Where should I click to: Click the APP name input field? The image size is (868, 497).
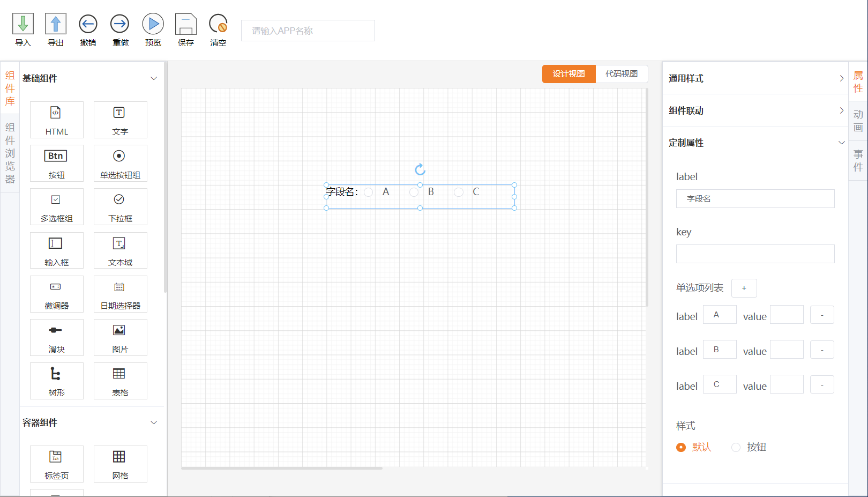[308, 31]
